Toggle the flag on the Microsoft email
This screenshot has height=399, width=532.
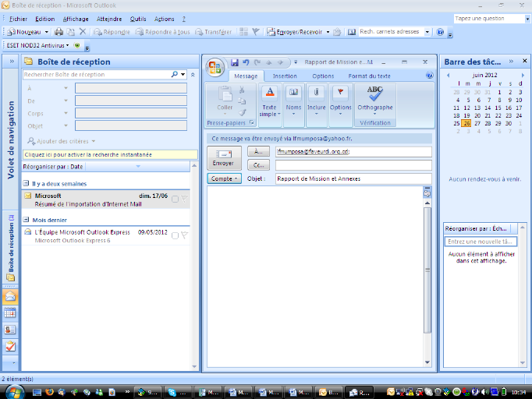[x=185, y=199]
